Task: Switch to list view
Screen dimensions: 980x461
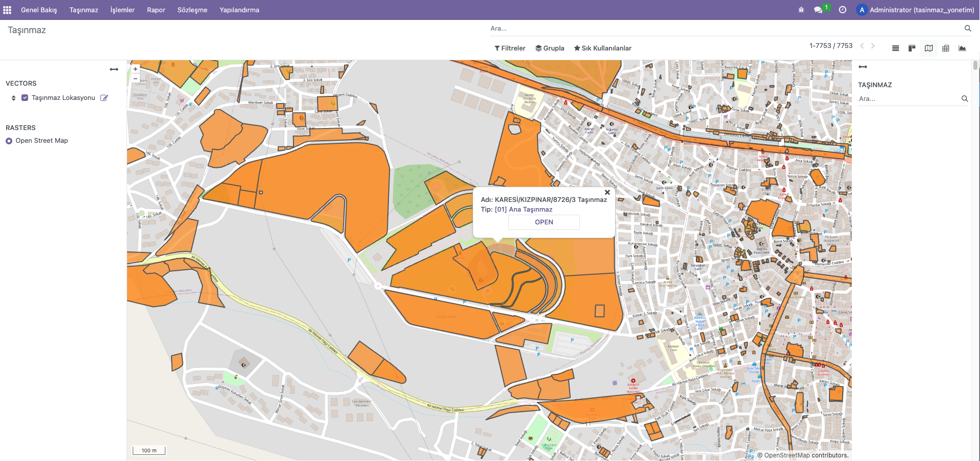Action: click(895, 48)
